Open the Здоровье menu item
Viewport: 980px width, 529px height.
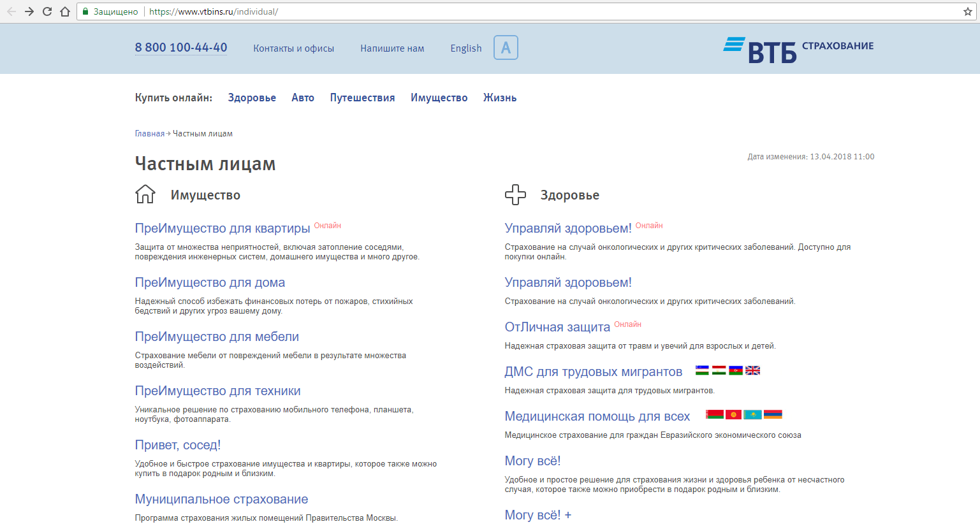pyautogui.click(x=252, y=98)
